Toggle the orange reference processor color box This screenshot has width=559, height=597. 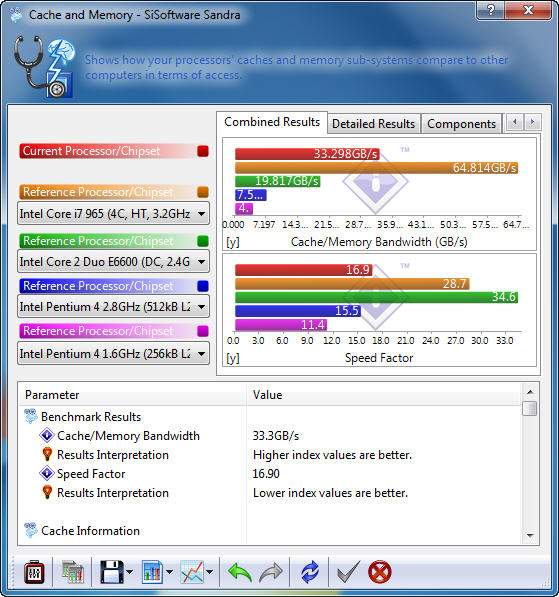[x=203, y=192]
